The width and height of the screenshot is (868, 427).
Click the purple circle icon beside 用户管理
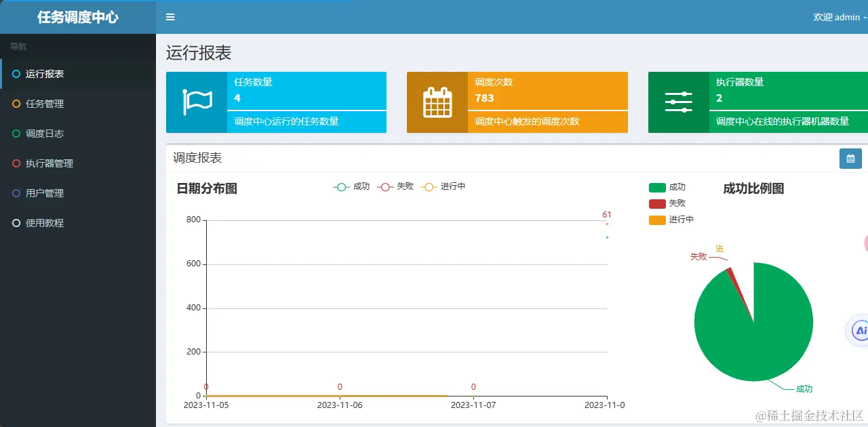tap(16, 193)
